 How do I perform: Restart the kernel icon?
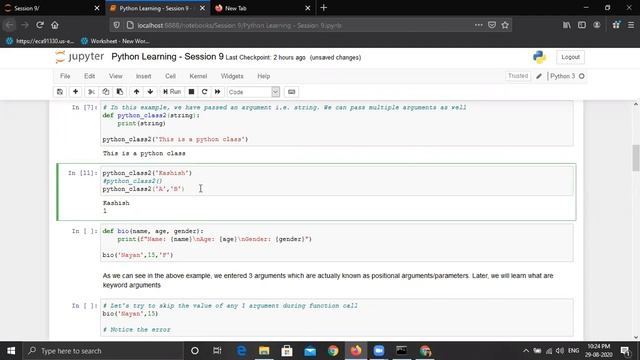coord(204,92)
